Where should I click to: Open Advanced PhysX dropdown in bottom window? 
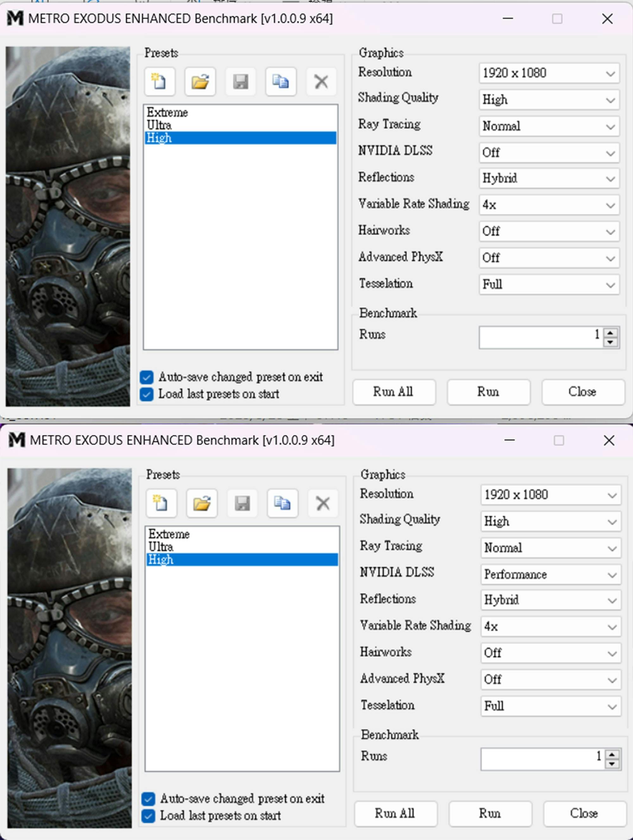coord(550,680)
